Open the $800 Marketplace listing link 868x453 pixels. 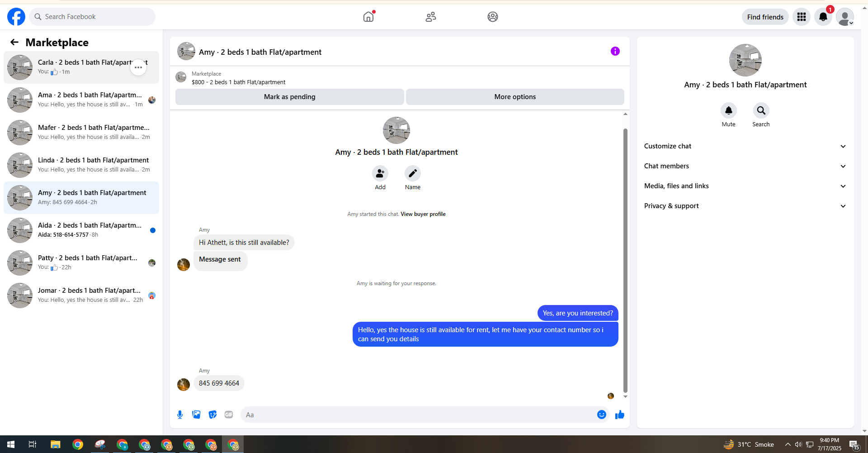coord(238,82)
